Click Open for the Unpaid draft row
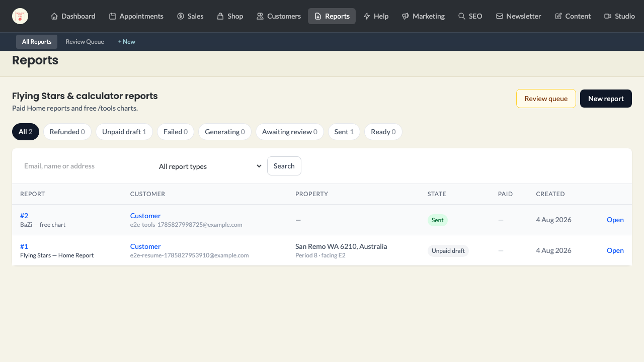Viewport: 644px width, 362px height. (x=615, y=250)
